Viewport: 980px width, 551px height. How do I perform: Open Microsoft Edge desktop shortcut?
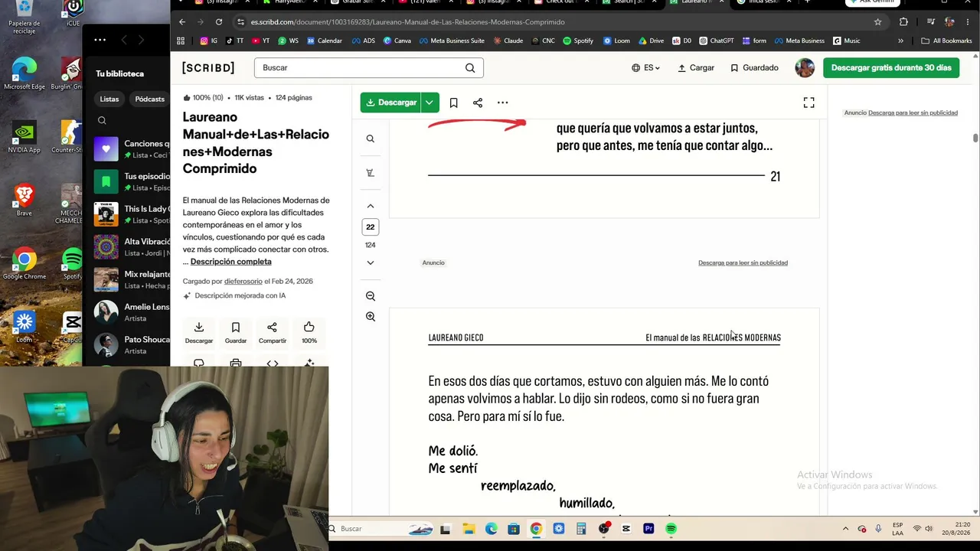pos(24,74)
